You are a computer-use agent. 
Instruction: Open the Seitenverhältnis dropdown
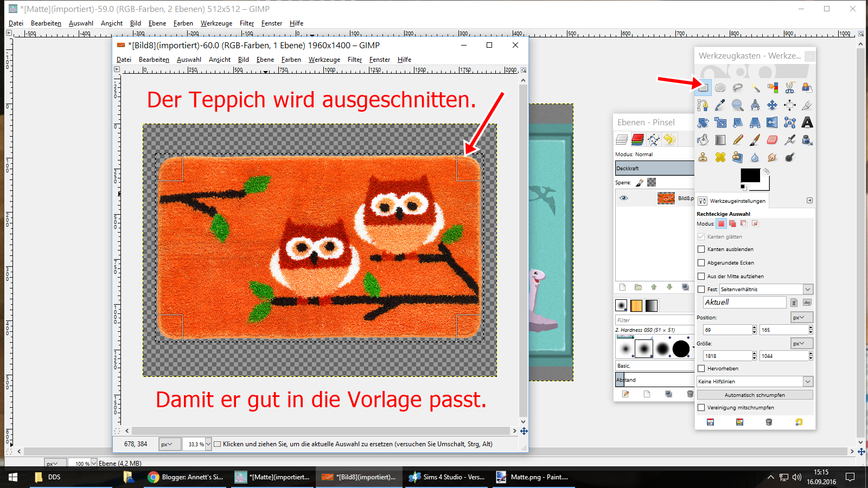point(766,290)
